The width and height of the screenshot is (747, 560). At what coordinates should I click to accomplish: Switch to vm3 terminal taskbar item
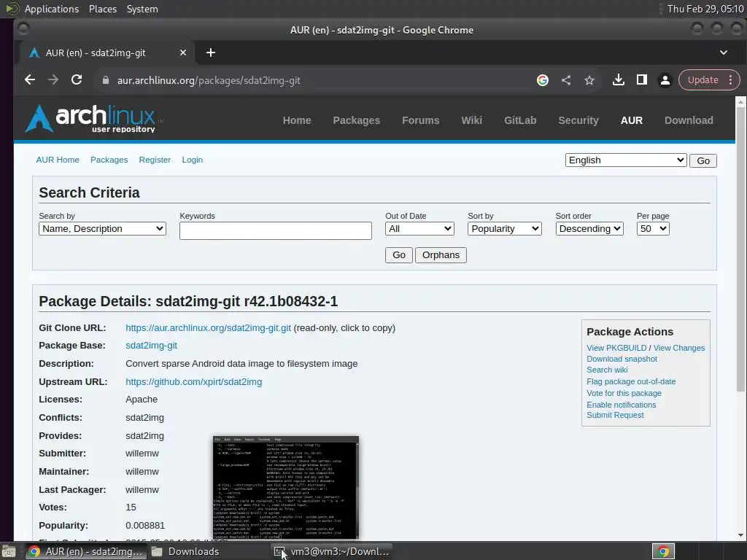click(x=332, y=551)
